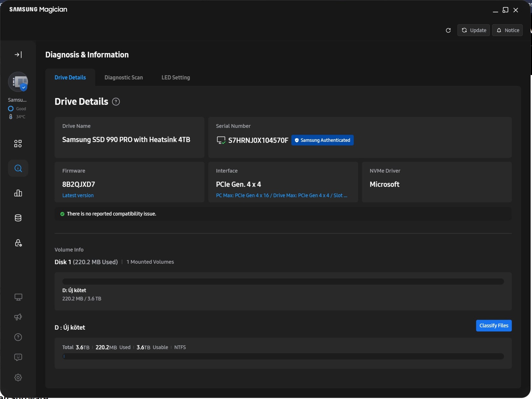Open the Performance Benchmark bar chart icon
Screen dimensions: 532x399
point(18,193)
